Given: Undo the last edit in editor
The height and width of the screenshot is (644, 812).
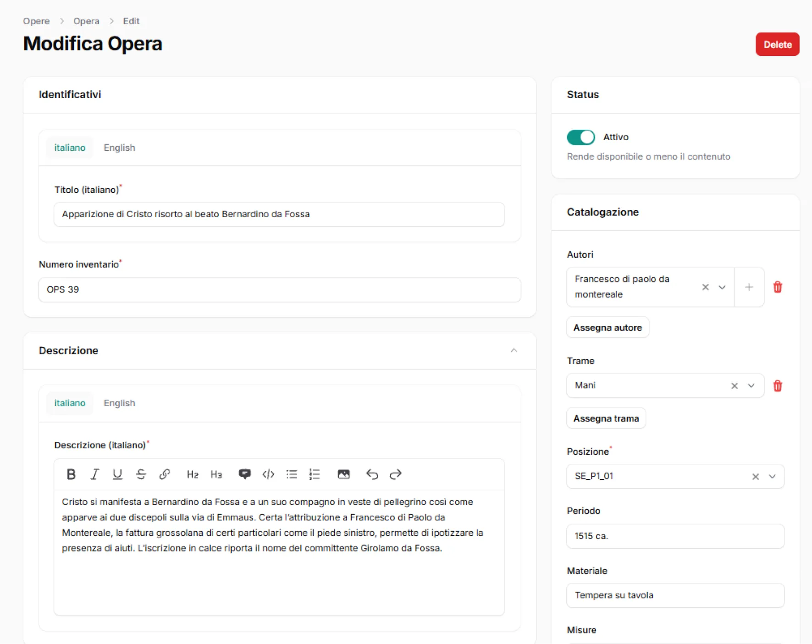Looking at the screenshot, I should tap(372, 474).
